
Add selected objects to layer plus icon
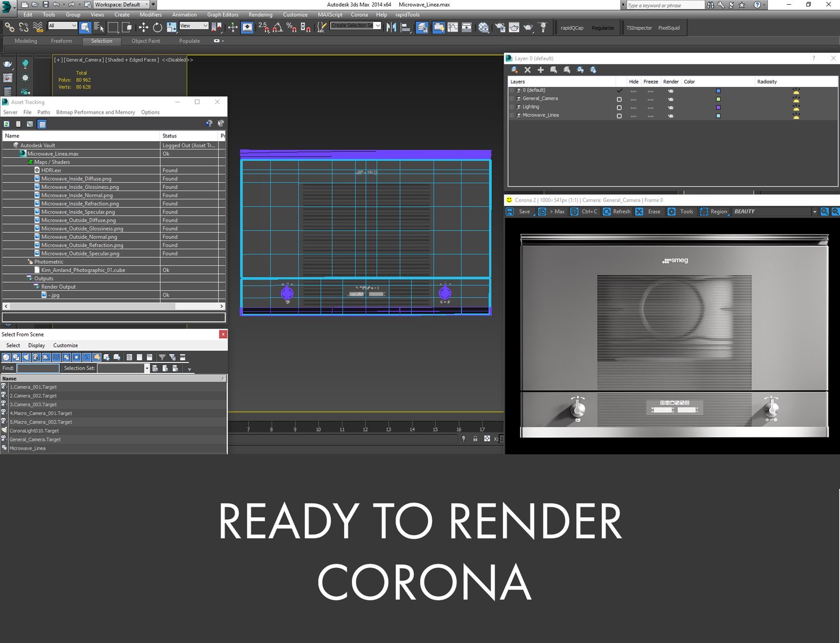(541, 70)
